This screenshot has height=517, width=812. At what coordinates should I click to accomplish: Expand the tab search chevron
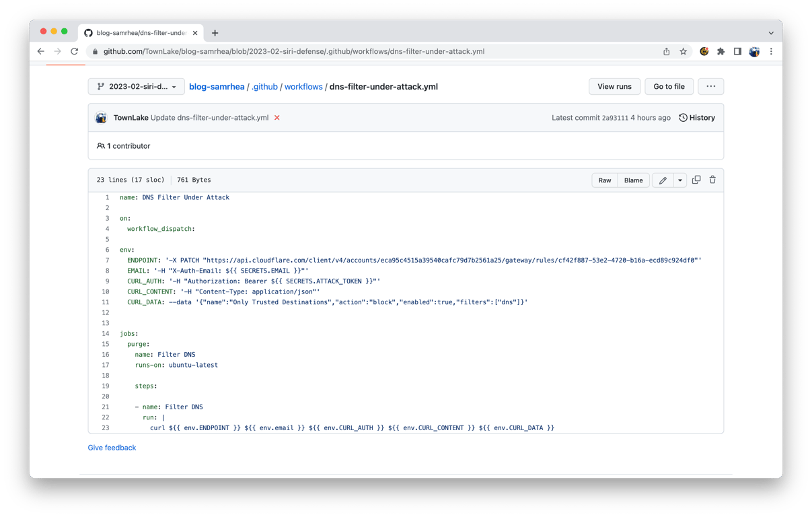[771, 32]
